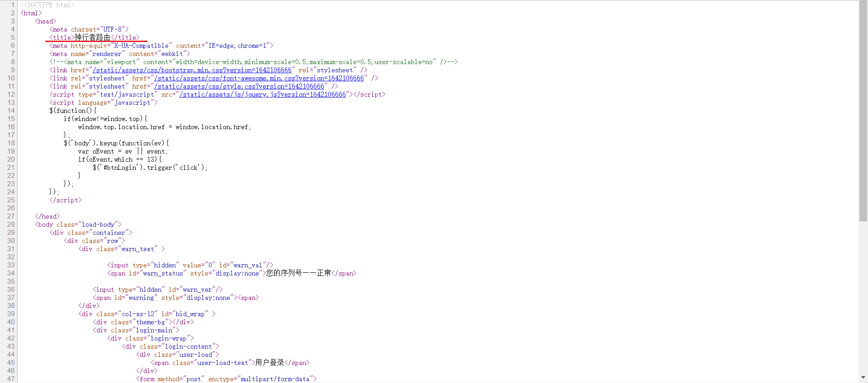Click the var oEvent declaration line
This screenshot has width=868, height=383.
[x=123, y=151]
